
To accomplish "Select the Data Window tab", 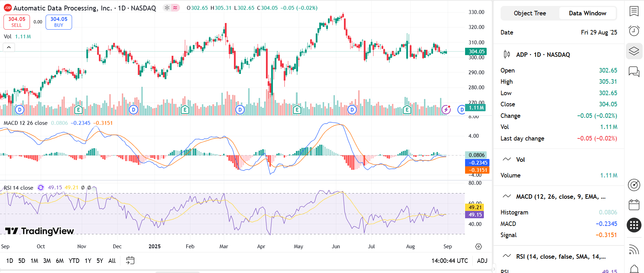I will [587, 13].
